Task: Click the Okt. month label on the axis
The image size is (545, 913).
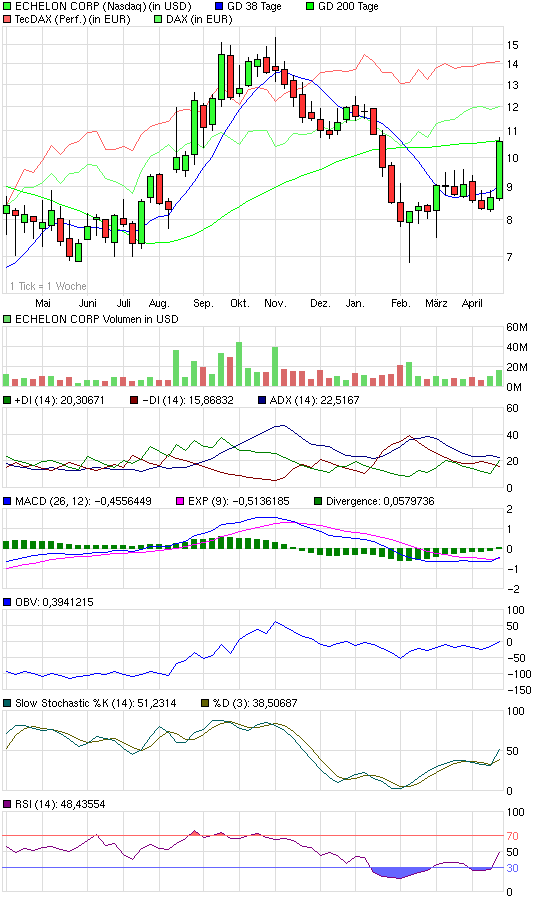Action: 239,303
